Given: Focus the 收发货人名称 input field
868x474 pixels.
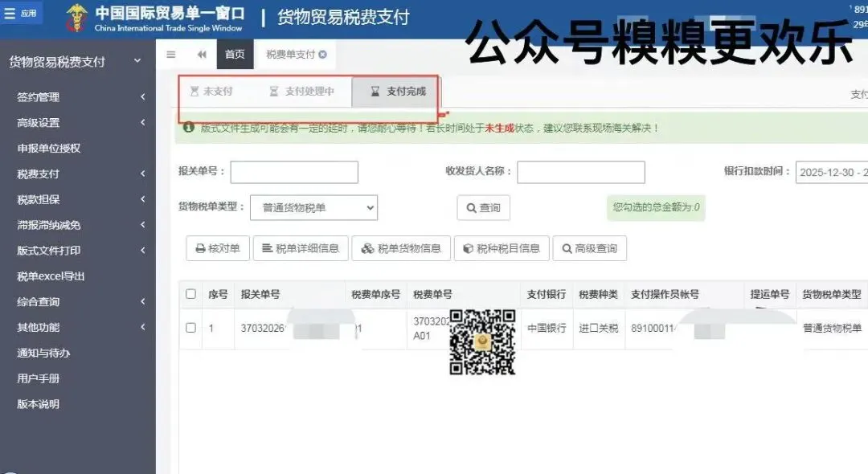Looking at the screenshot, I should [581, 172].
